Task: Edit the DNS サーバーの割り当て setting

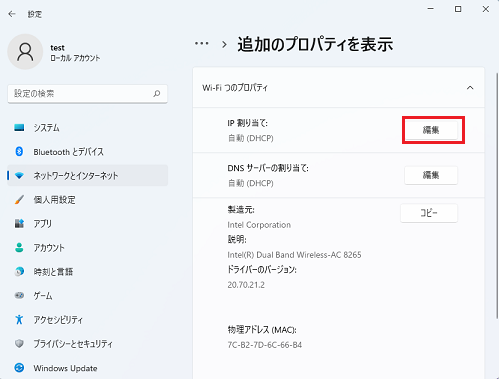Action: 431,175
